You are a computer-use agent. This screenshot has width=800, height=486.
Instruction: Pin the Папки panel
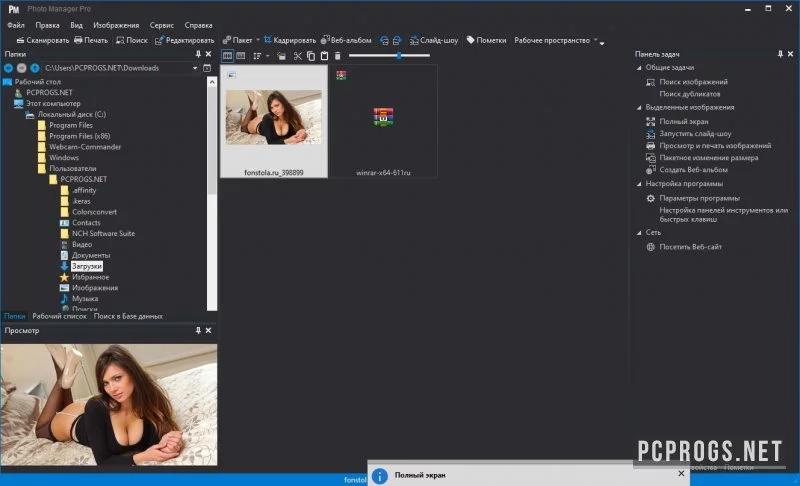click(198, 54)
